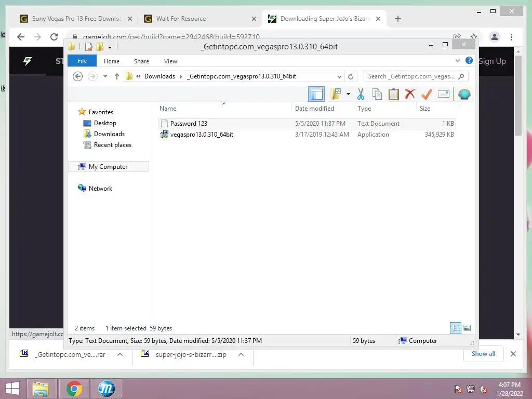
Task: Select Network in the navigation pane
Action: pos(100,188)
